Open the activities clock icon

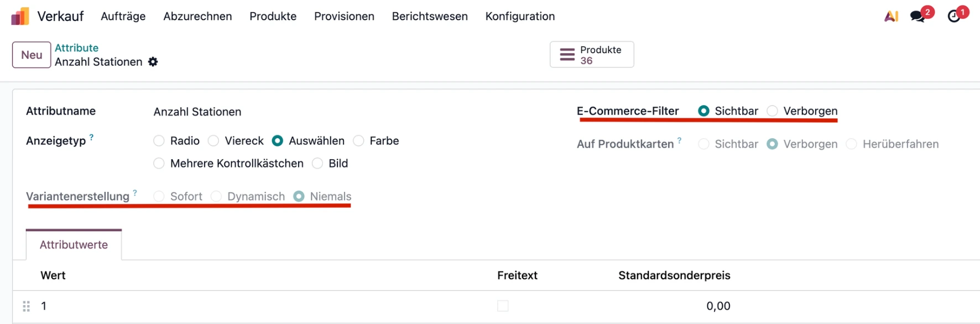(x=952, y=17)
